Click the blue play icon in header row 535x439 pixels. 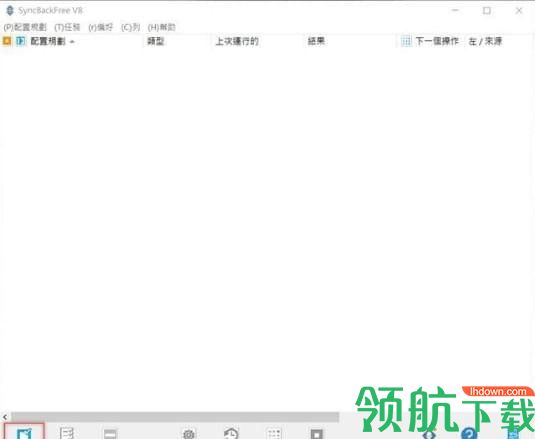tap(20, 41)
